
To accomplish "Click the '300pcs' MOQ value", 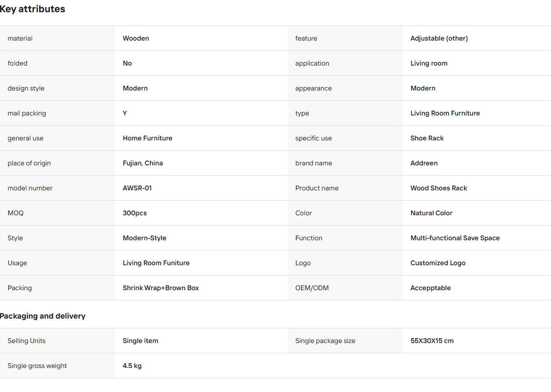I will coord(135,213).
